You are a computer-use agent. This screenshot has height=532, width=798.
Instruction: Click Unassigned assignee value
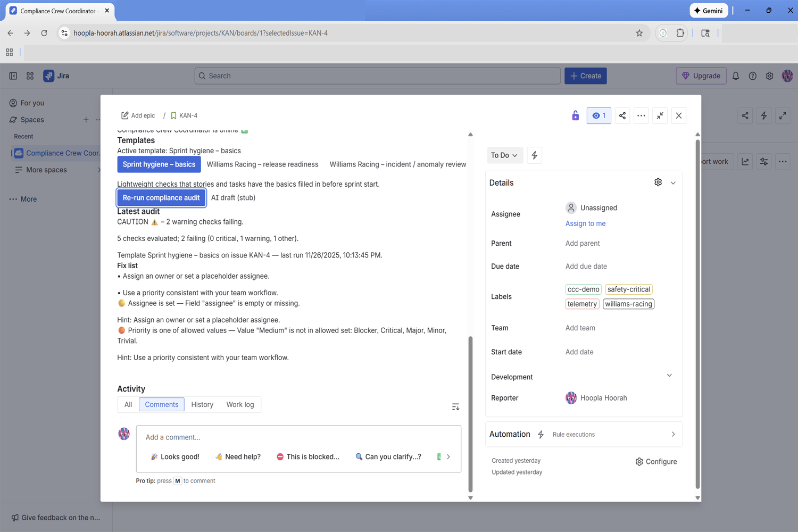(x=591, y=207)
